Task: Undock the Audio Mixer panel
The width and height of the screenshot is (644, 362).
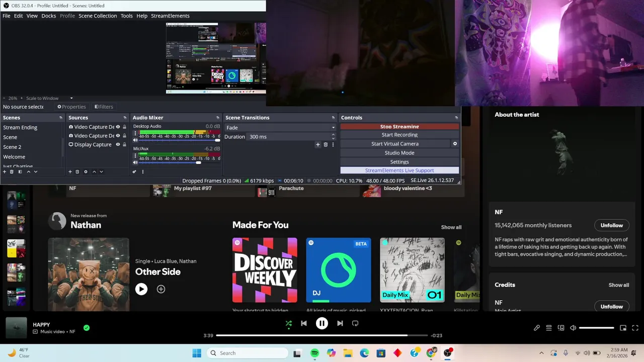Action: click(x=218, y=118)
